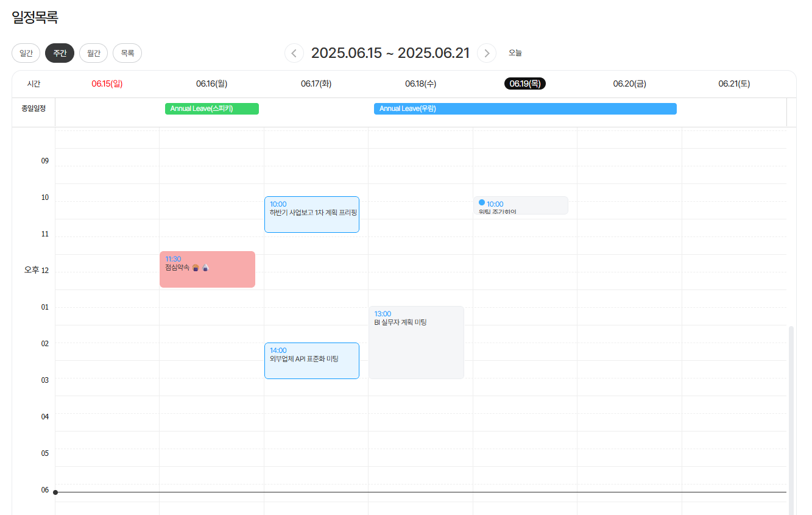This screenshot has width=812, height=515.
Task: Jump to today with 오늘 button
Action: 515,53
